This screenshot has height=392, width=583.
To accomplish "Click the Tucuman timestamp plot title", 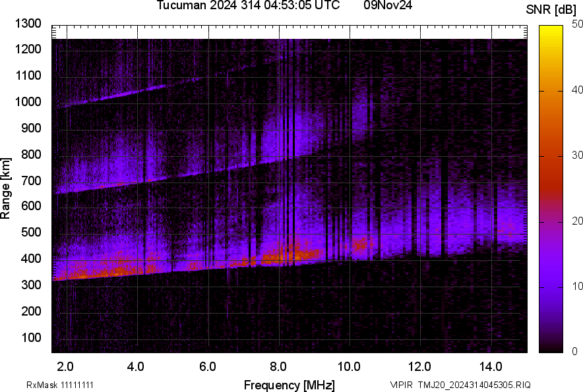I will [248, 5].
